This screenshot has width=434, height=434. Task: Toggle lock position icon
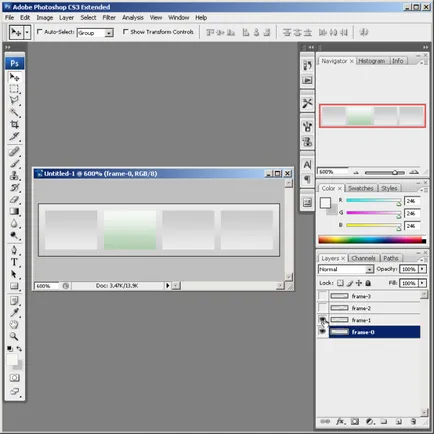(x=359, y=283)
